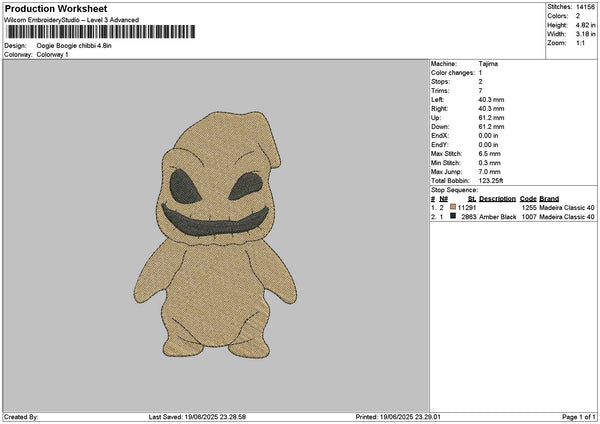The image size is (600, 424).
Task: Click the Stop Sequence section heading
Action: pyautogui.click(x=455, y=189)
